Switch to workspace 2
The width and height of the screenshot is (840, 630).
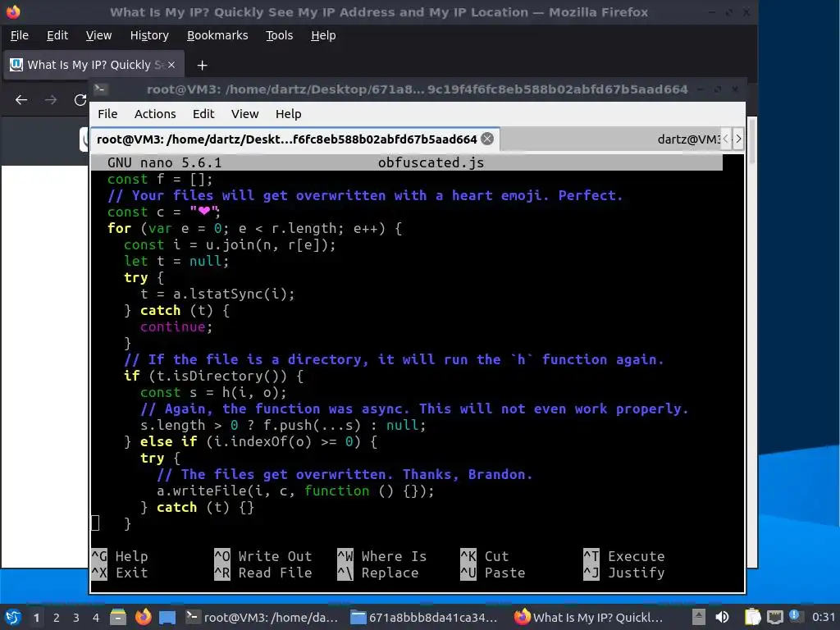coord(57,618)
